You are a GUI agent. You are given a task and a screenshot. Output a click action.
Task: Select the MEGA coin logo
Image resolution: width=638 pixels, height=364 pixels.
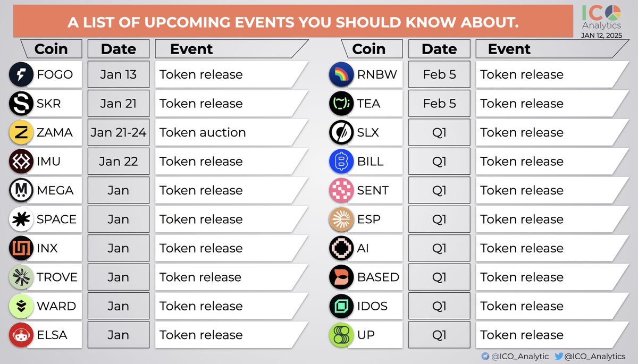click(22, 190)
